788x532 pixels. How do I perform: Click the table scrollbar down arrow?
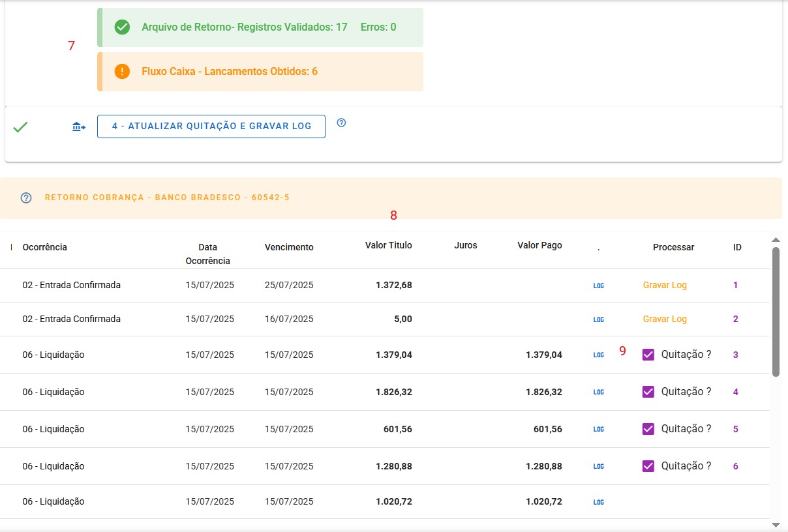[x=776, y=524]
